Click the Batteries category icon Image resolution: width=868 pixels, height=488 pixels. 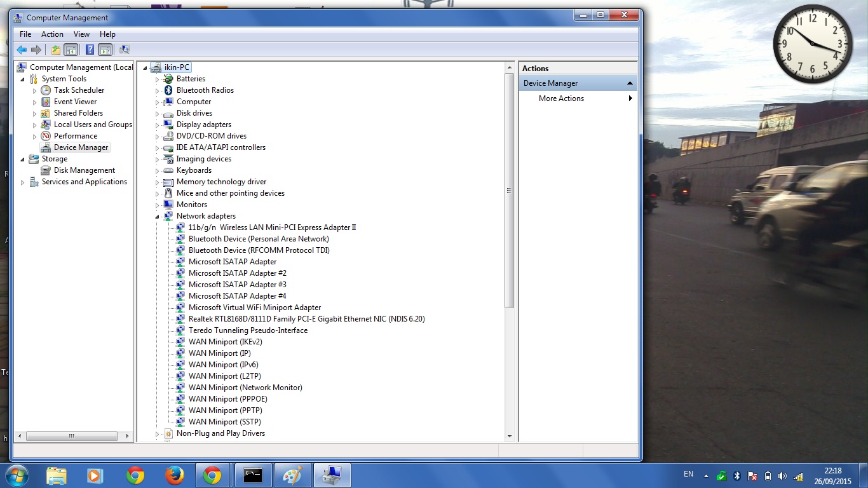[x=168, y=79]
